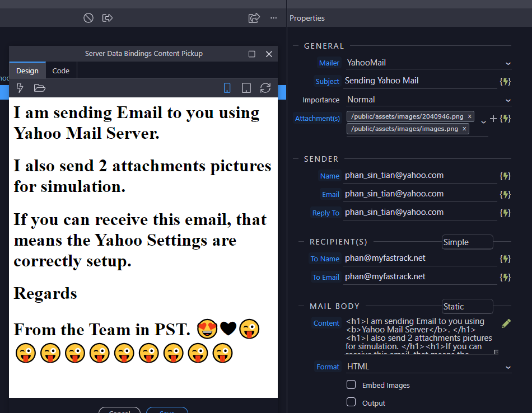Switch to the Design tab

pyautogui.click(x=27, y=71)
